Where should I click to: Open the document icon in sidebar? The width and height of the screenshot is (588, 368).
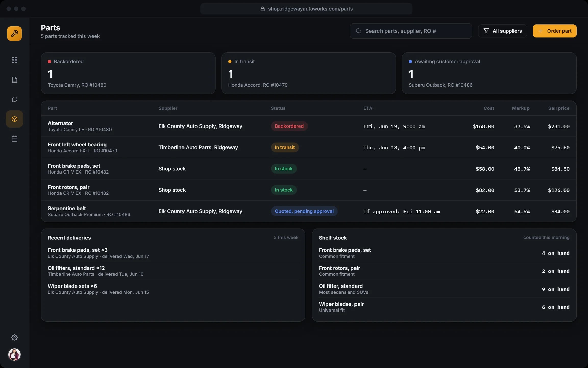(x=15, y=80)
